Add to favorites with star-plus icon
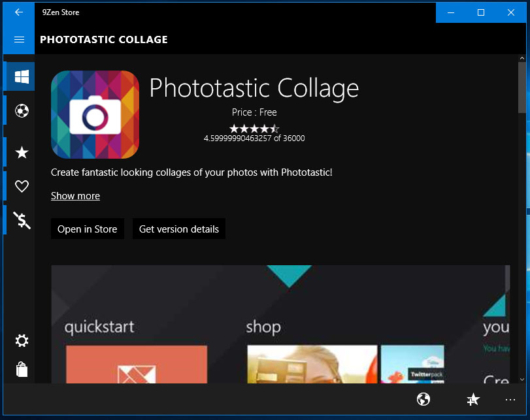 click(473, 399)
